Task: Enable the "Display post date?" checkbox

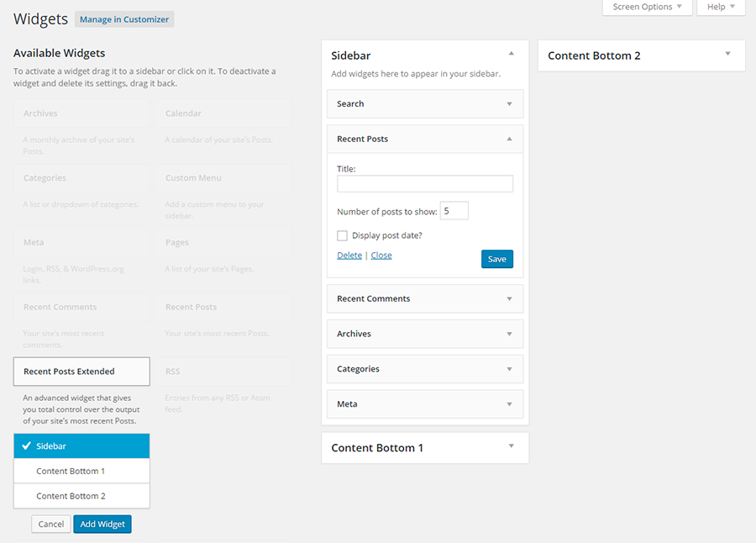Action: (342, 235)
